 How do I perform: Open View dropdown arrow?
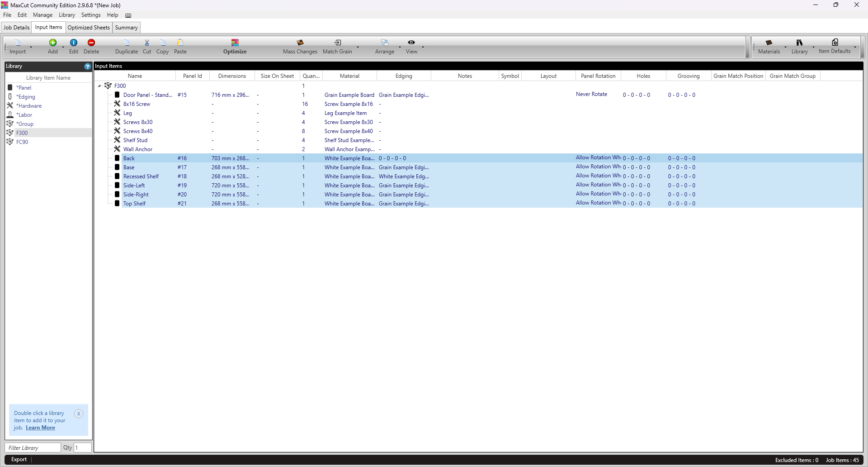423,47
